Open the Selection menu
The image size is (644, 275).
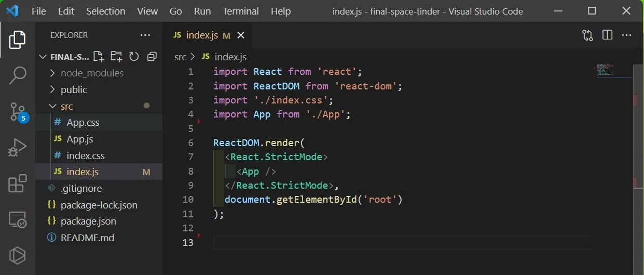click(x=106, y=11)
